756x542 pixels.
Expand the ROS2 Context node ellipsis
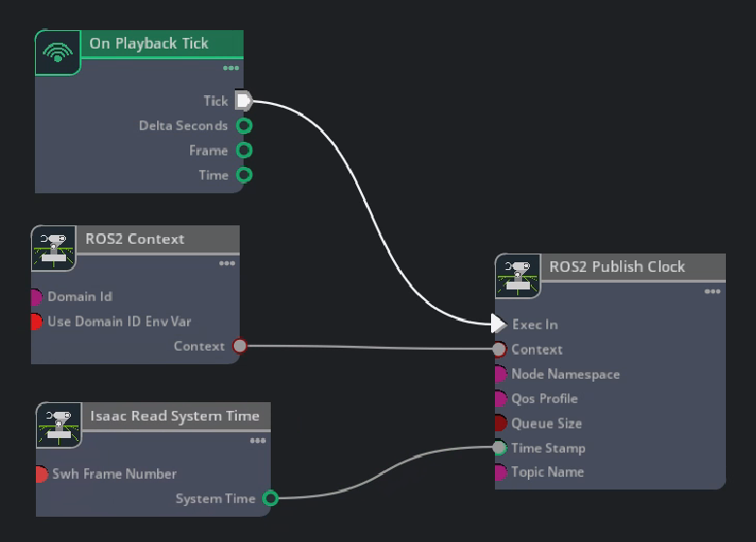[x=227, y=263]
